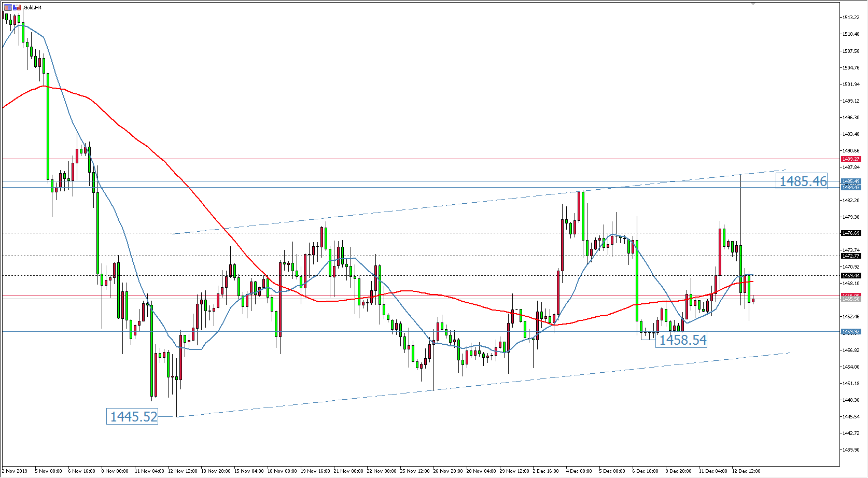868x478 pixels.
Task: Click the blue 1484.43 price tag
Action: pos(851,188)
